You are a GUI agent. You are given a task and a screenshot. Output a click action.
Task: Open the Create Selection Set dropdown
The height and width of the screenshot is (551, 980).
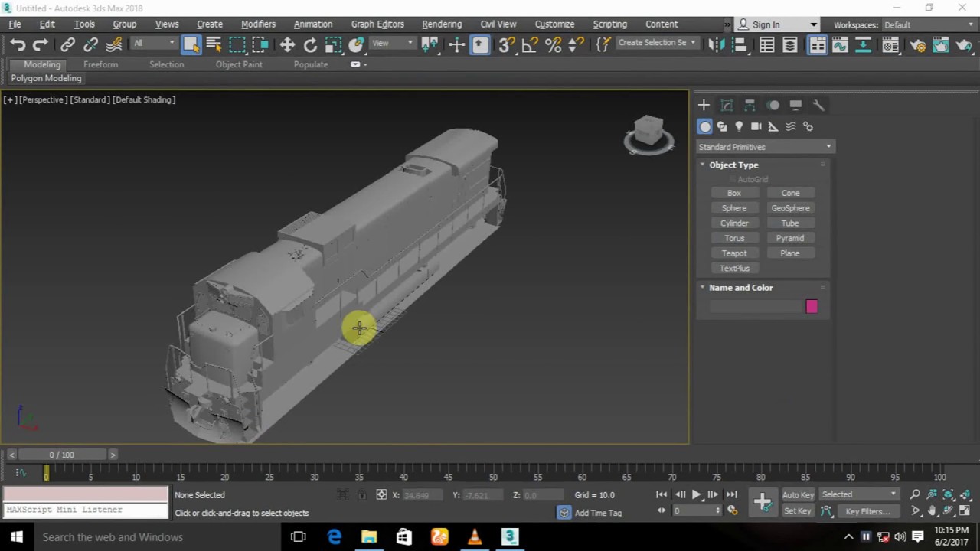[x=657, y=43]
